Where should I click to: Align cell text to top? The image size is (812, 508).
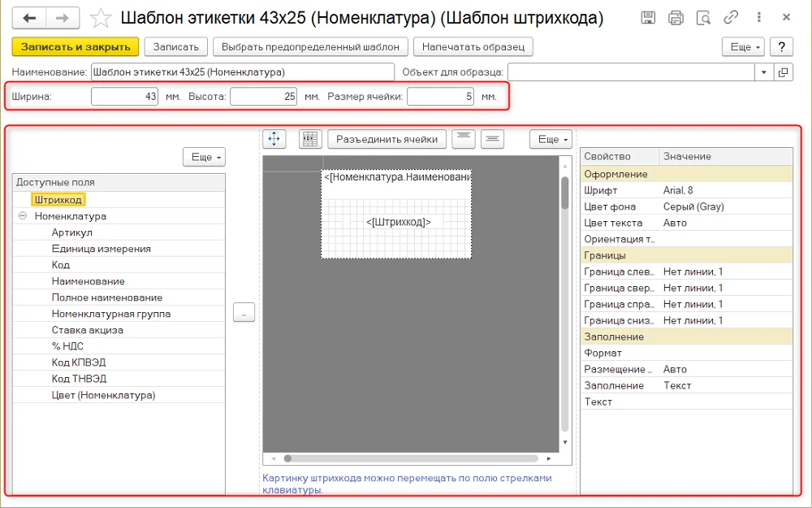[464, 139]
